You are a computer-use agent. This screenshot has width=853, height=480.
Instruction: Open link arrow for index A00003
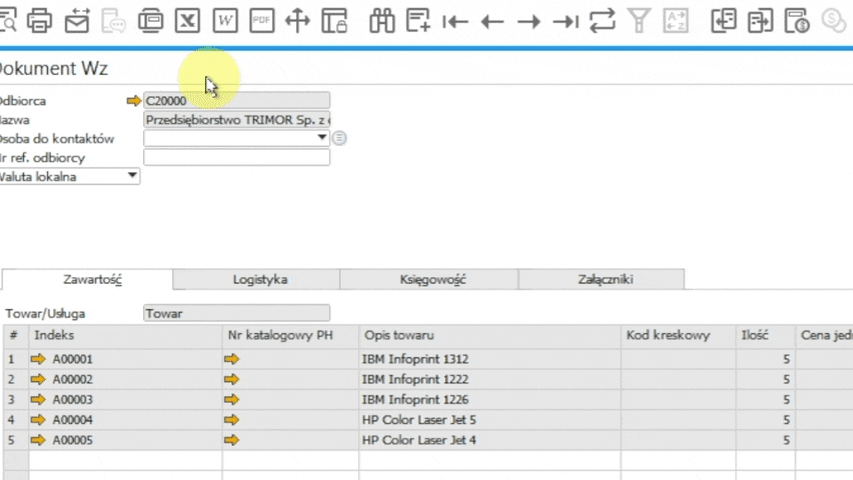point(38,399)
